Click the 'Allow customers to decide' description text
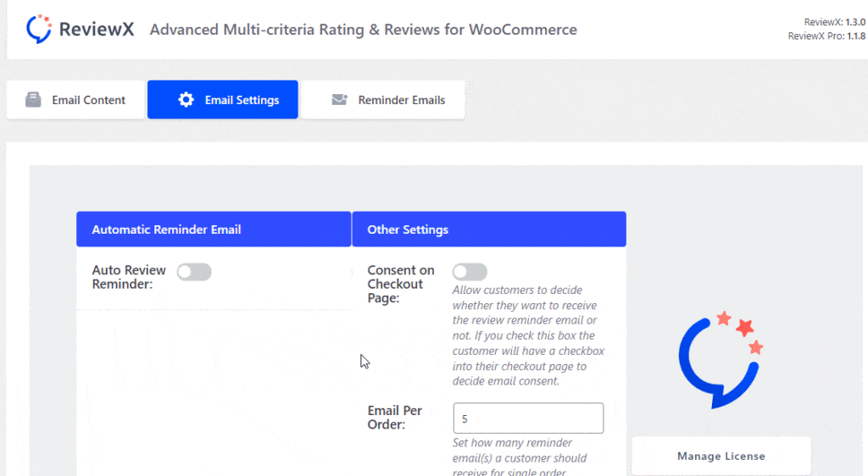The image size is (868, 476). coord(528,335)
